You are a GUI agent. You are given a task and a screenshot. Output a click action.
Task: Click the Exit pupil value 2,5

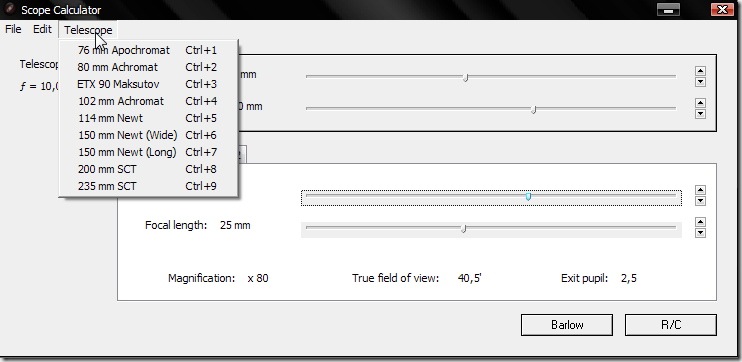(x=629, y=278)
